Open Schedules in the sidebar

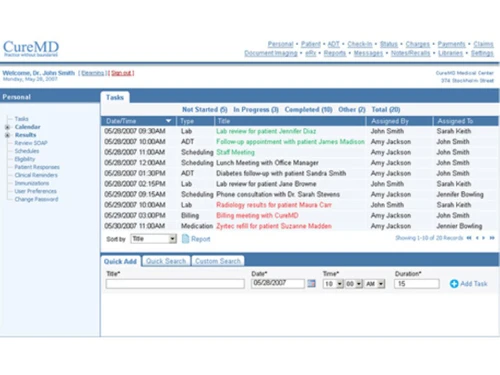pyautogui.click(x=27, y=151)
